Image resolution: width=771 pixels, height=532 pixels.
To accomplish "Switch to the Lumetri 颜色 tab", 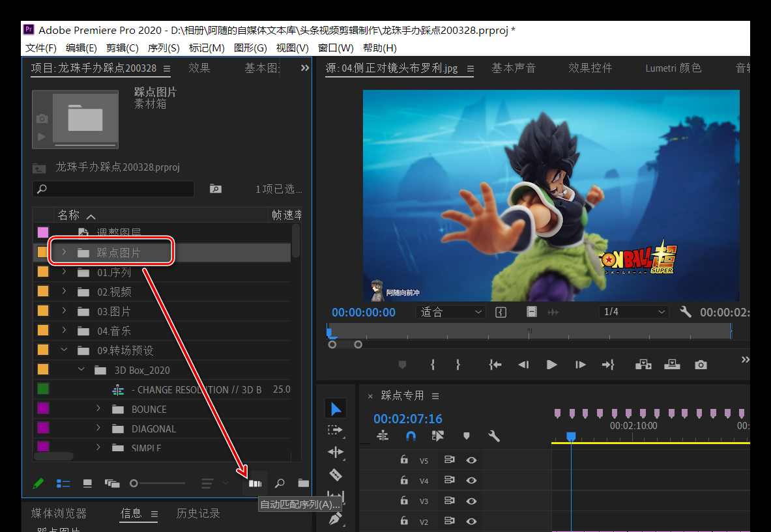I will pos(673,68).
